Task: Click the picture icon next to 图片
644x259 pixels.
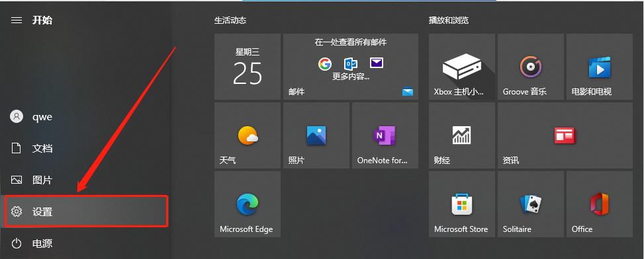Action: [17, 180]
